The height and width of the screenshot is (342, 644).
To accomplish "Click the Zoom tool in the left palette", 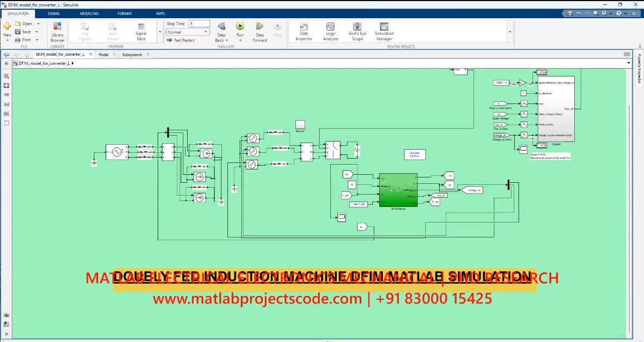I will coord(6,76).
